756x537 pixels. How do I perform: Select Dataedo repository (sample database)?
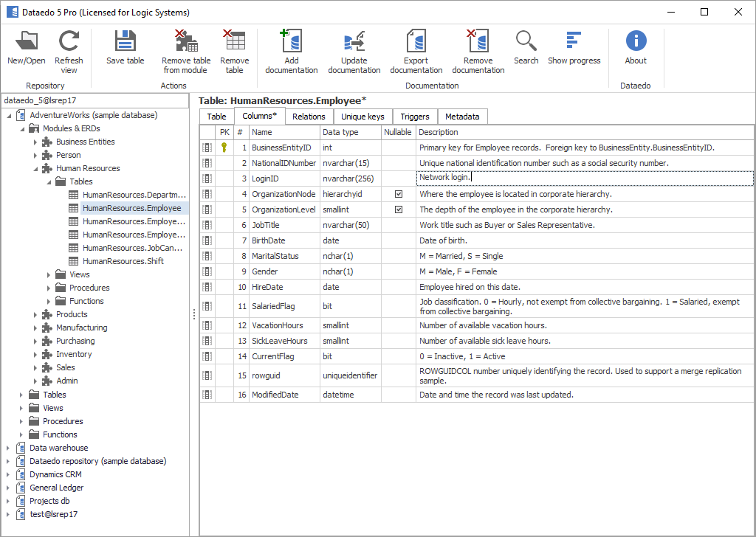point(98,461)
